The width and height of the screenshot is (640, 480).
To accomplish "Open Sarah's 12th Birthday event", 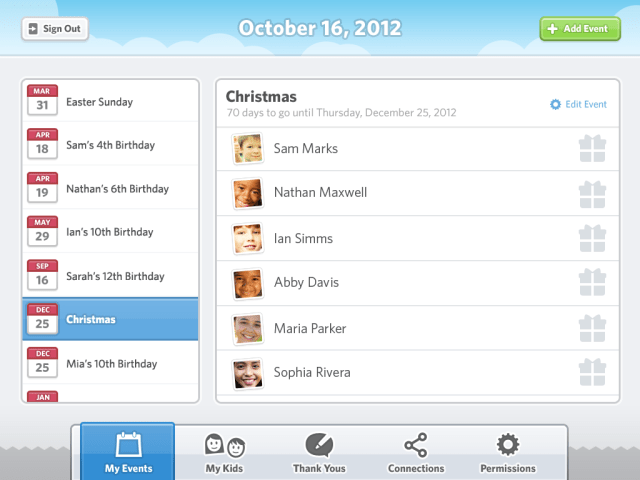I will pos(110,276).
